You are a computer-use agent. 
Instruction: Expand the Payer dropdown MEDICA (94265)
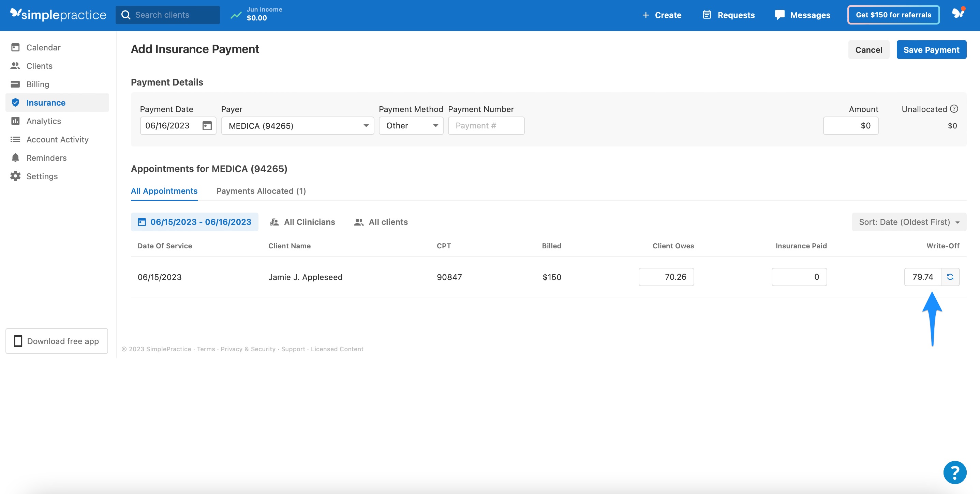click(x=297, y=126)
